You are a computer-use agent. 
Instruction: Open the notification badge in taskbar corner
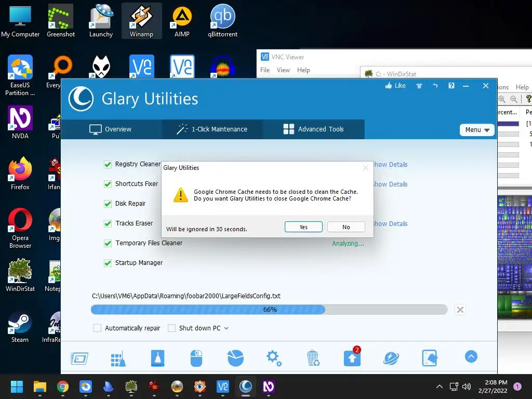coord(517,387)
